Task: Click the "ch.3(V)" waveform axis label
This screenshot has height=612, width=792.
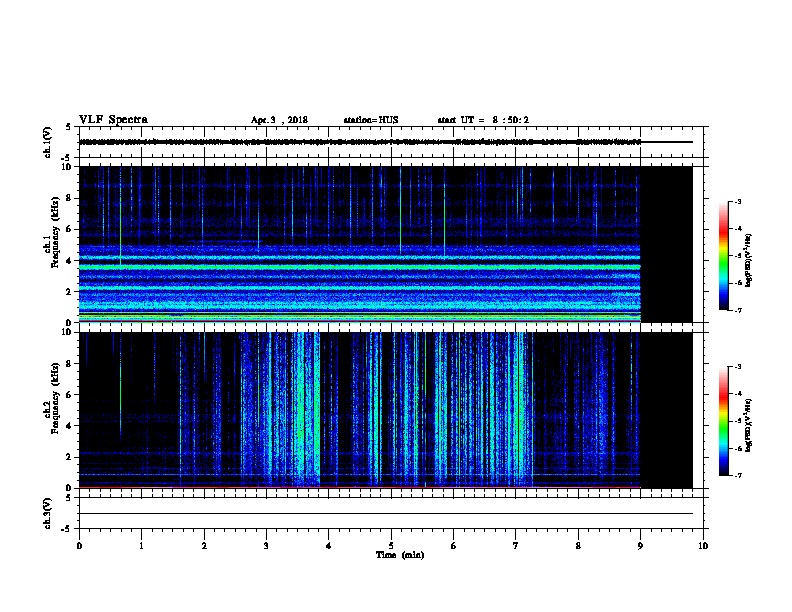Action: (47, 513)
